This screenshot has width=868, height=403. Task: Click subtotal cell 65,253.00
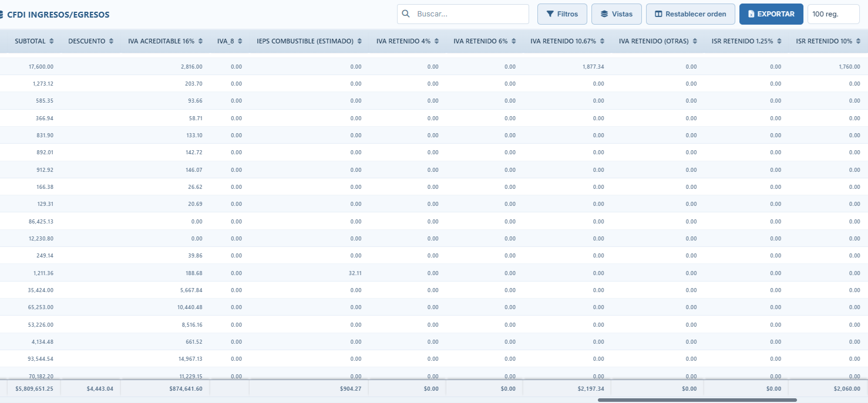(x=41, y=307)
